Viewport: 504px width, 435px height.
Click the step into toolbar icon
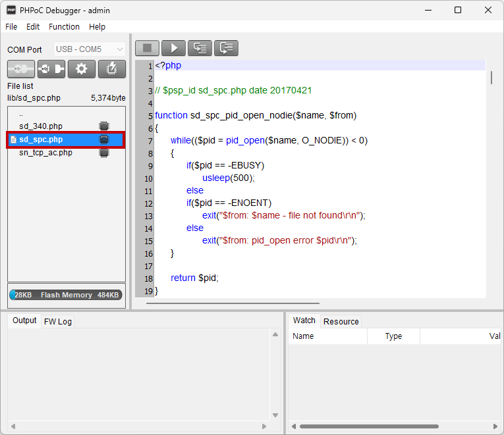pyautogui.click(x=200, y=48)
